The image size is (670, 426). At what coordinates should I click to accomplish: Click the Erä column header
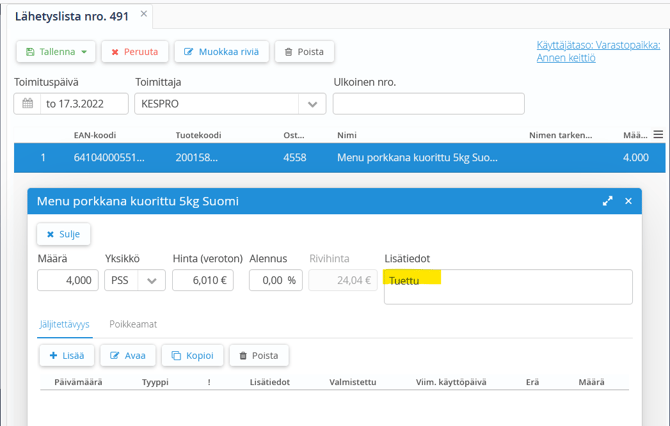point(532,382)
